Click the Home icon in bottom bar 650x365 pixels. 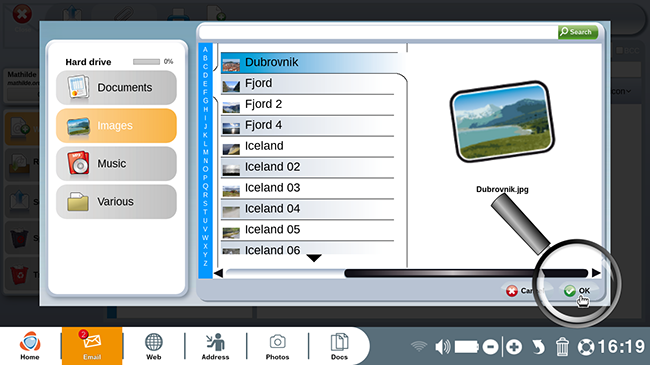click(30, 346)
